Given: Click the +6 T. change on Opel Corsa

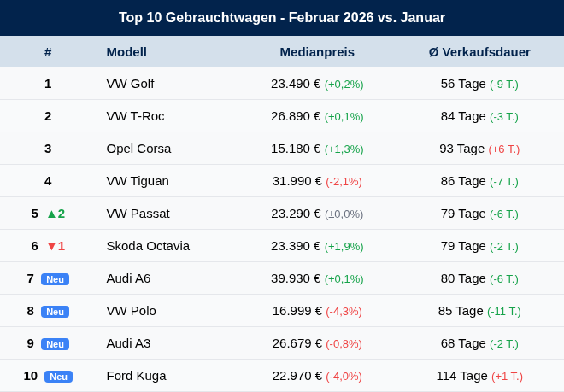Looking at the screenshot, I should pos(504,149).
